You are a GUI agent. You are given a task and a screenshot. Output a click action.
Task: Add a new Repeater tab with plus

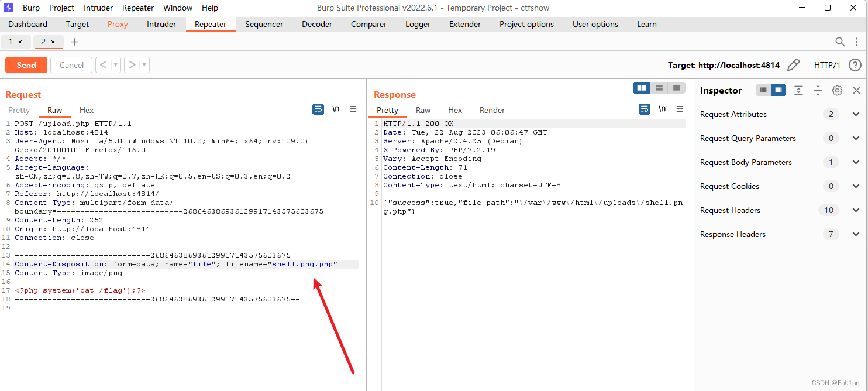pyautogui.click(x=74, y=42)
